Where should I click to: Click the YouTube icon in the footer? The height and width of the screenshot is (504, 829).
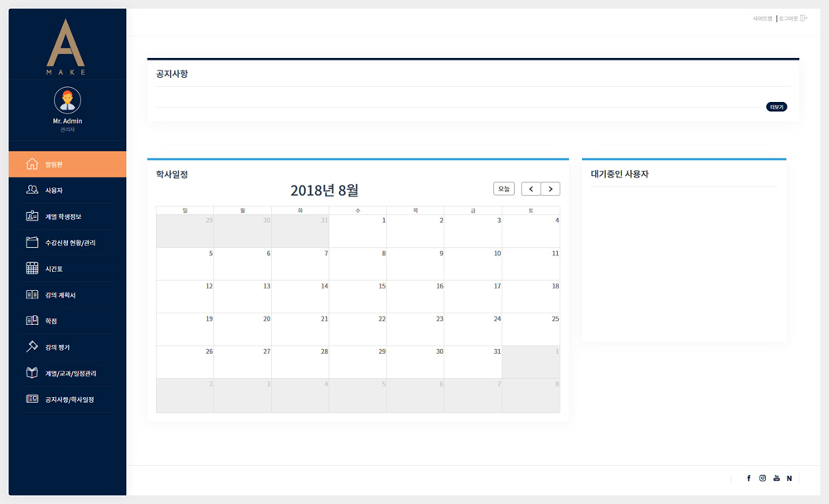pos(777,478)
